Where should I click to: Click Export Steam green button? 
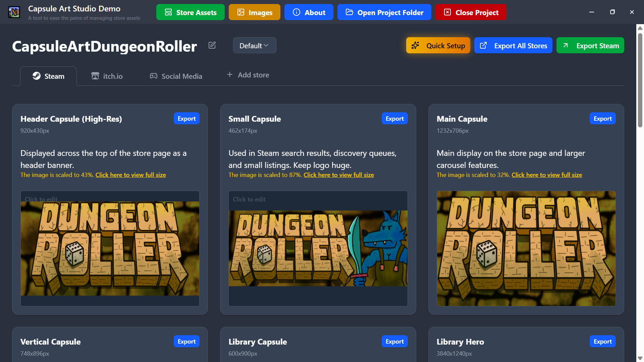point(590,46)
